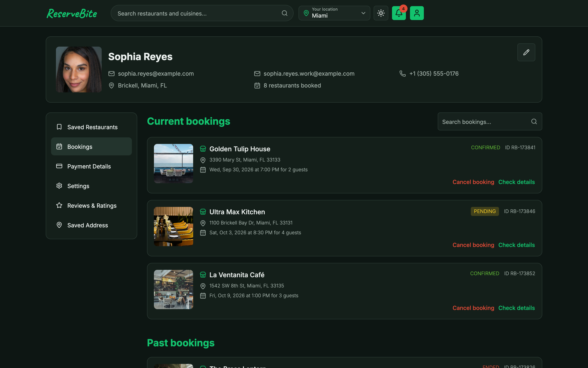Click the Ultra Max Kitchen restaurant name

[237, 212]
